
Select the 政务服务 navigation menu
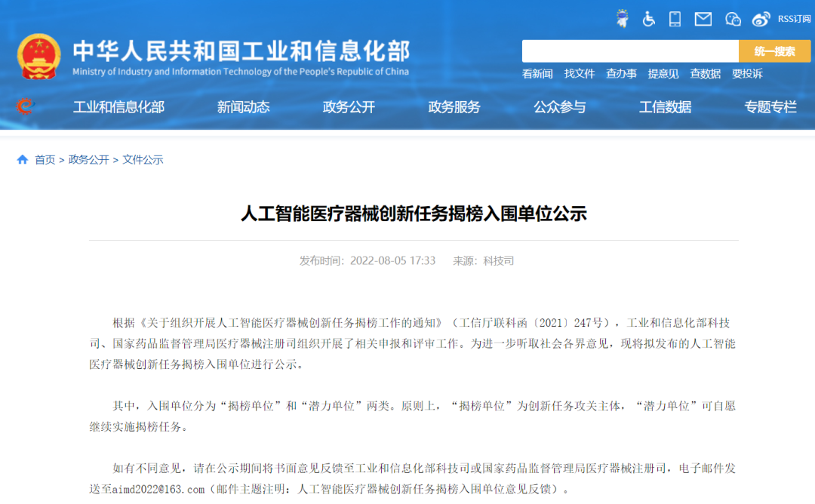[x=454, y=107]
